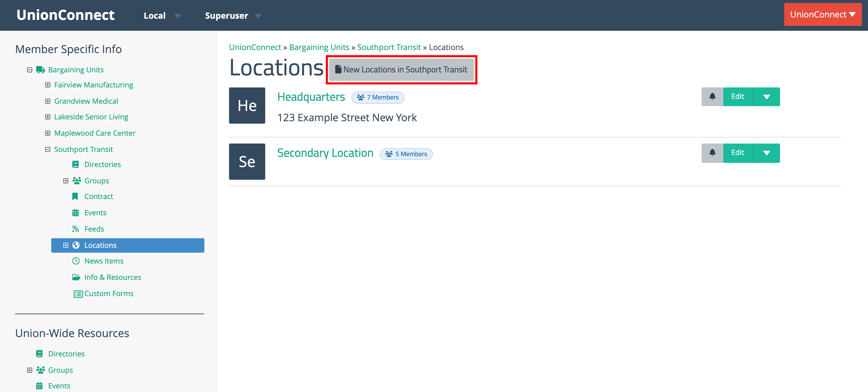Click the 7 Members badge
Screen dimensions: 868x392
378,97
